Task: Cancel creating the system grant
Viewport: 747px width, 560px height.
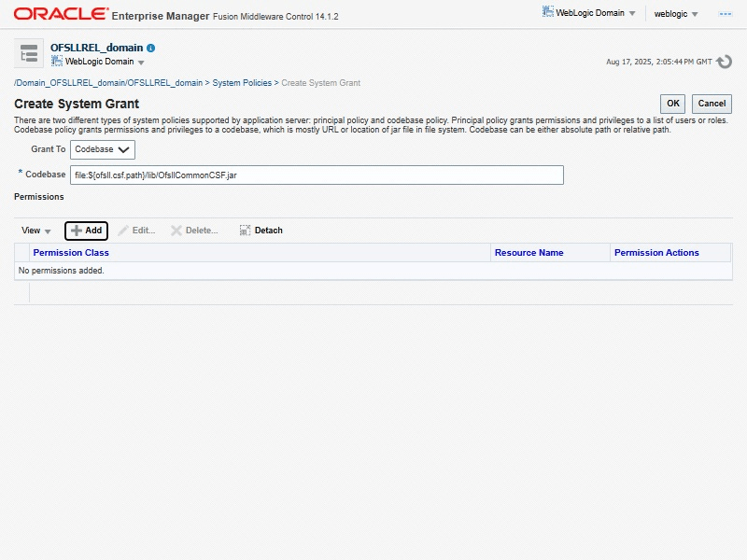Action: pyautogui.click(x=712, y=104)
